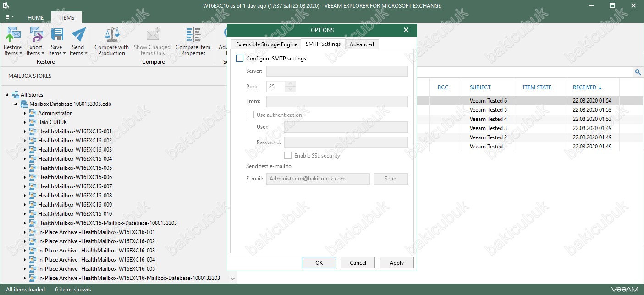Click the E-mail address field
The image size is (644, 295).
coord(318,179)
